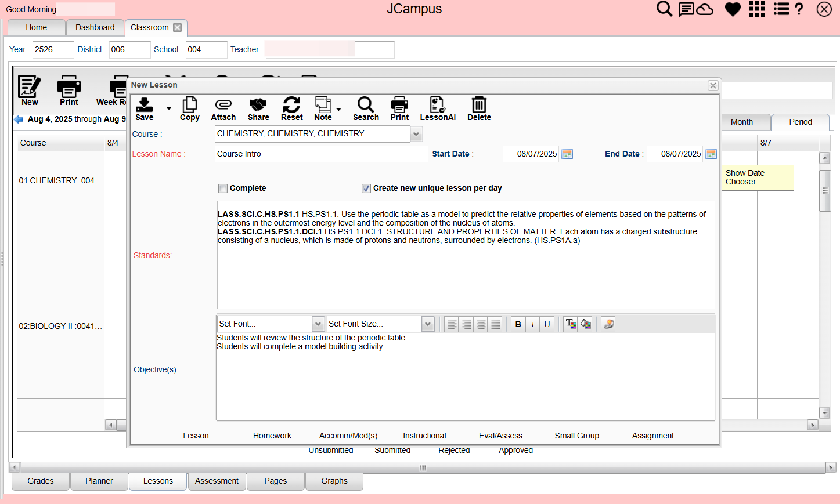Save the new lesson
Image resolution: width=840 pixels, height=504 pixels.
point(144,109)
